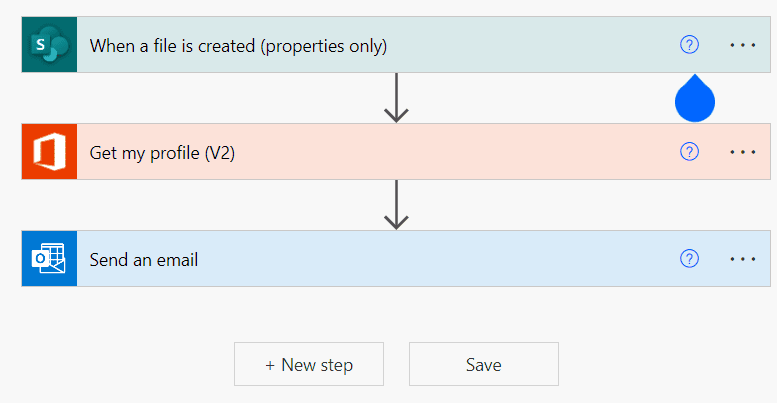Add a step with the New step button
The image size is (777, 403).
click(309, 365)
